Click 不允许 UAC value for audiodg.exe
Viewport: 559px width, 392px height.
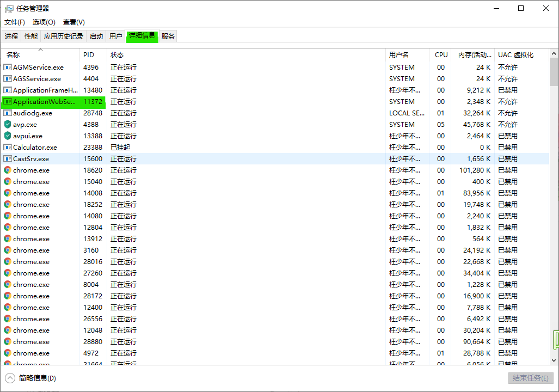(x=508, y=113)
